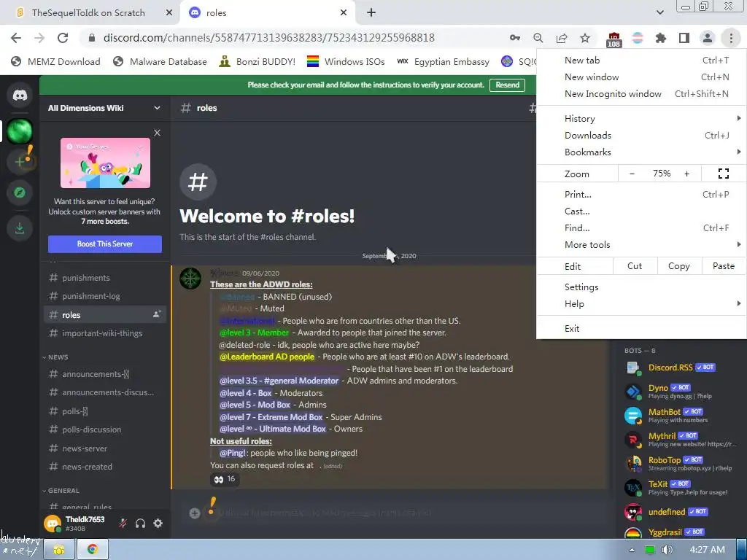
Task: Expand the Bookmarks submenu
Action: [641, 152]
